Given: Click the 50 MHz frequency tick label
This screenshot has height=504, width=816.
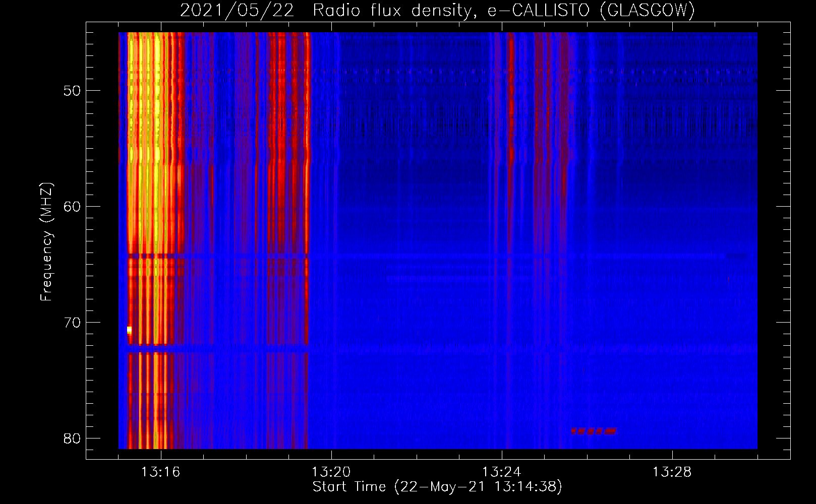Looking at the screenshot, I should click(x=72, y=91).
